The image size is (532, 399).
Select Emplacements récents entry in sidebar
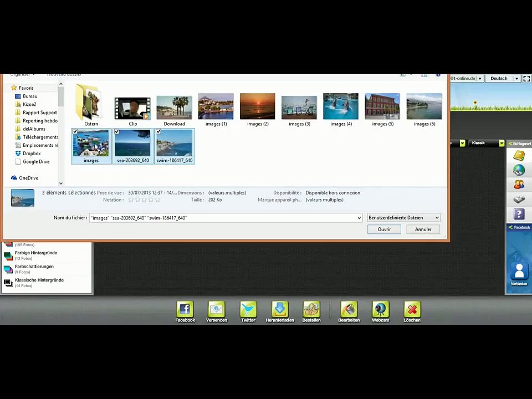point(37,145)
